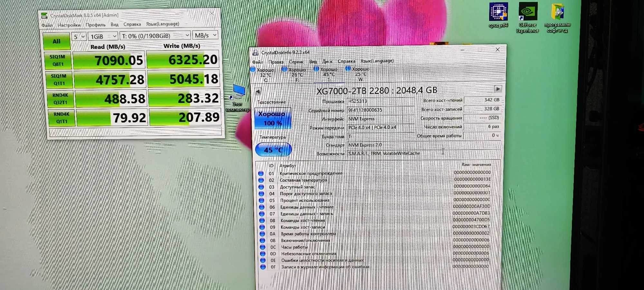
Task: Click the 45 °C temperature button
Action: coord(273,150)
